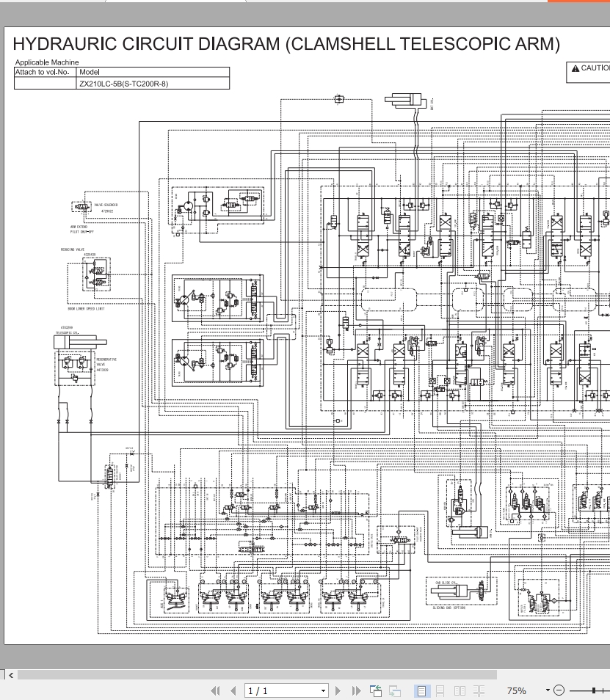The width and height of the screenshot is (610, 700).
Task: Enable two-page facing view mode
Action: coord(460,691)
